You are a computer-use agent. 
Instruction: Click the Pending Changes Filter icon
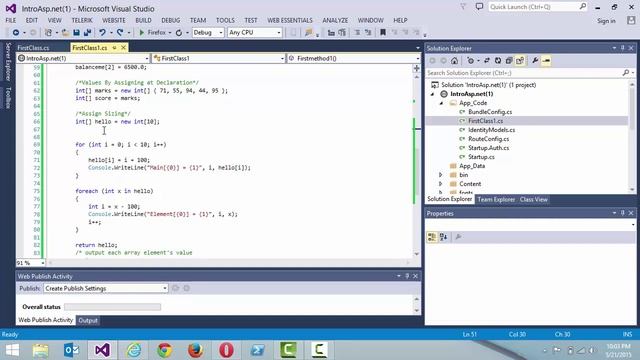[x=471, y=61]
